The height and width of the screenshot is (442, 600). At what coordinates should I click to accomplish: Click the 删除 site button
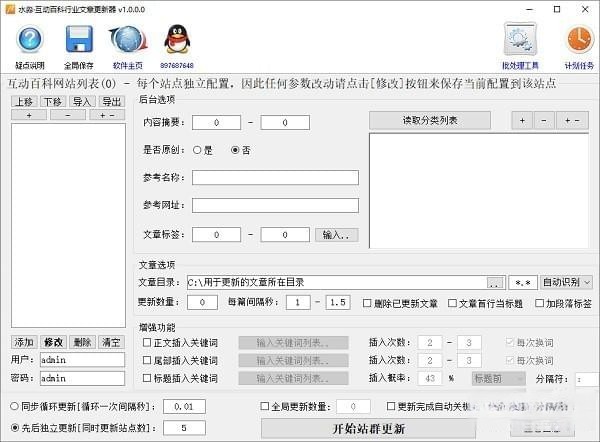tap(82, 342)
